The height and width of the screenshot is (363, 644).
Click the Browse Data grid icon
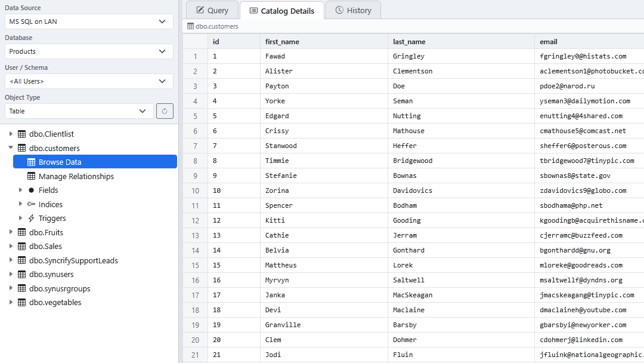(31, 162)
